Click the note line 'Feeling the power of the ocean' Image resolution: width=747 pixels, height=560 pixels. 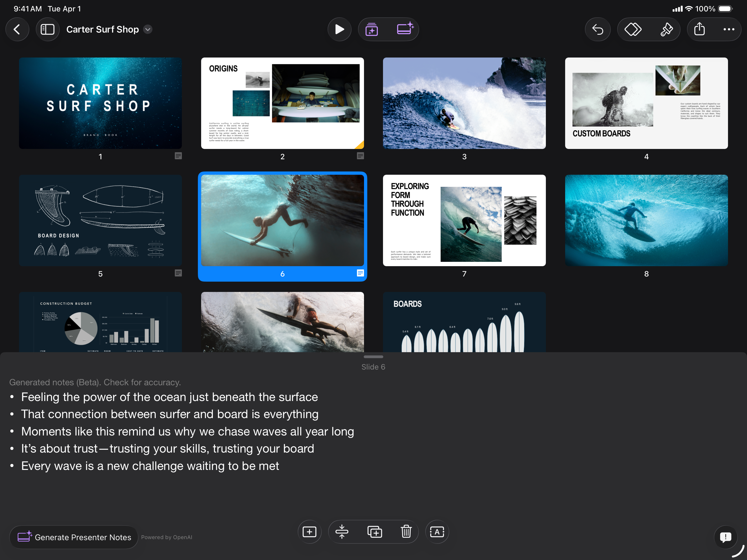point(170,397)
